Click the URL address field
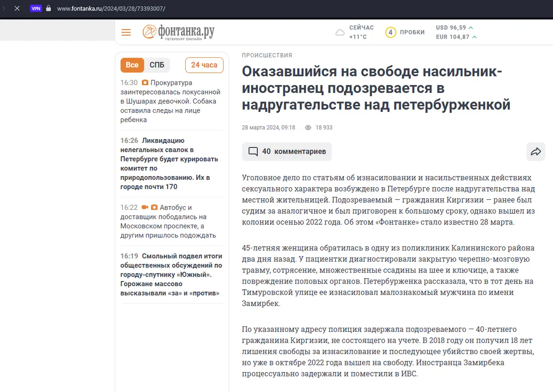Screen dimensions: 553x392 click(111, 8)
